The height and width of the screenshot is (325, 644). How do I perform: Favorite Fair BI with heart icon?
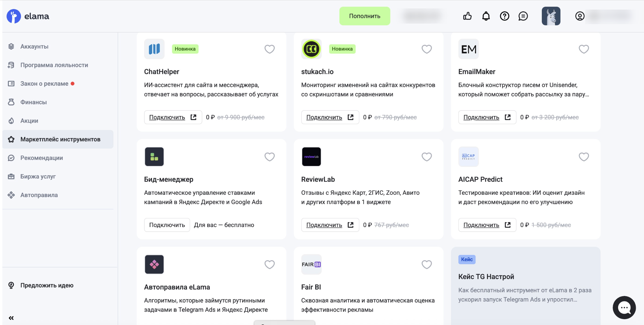coord(427,264)
